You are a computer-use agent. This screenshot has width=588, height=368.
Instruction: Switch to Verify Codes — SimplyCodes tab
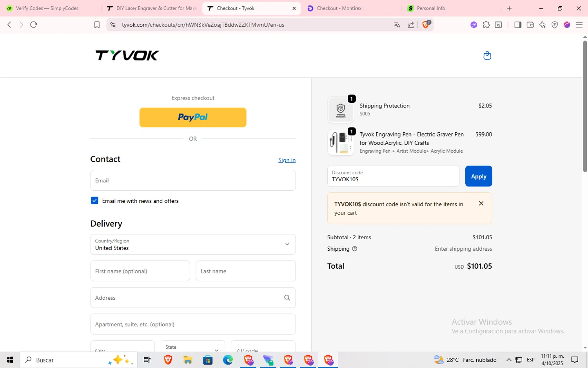[x=47, y=8]
